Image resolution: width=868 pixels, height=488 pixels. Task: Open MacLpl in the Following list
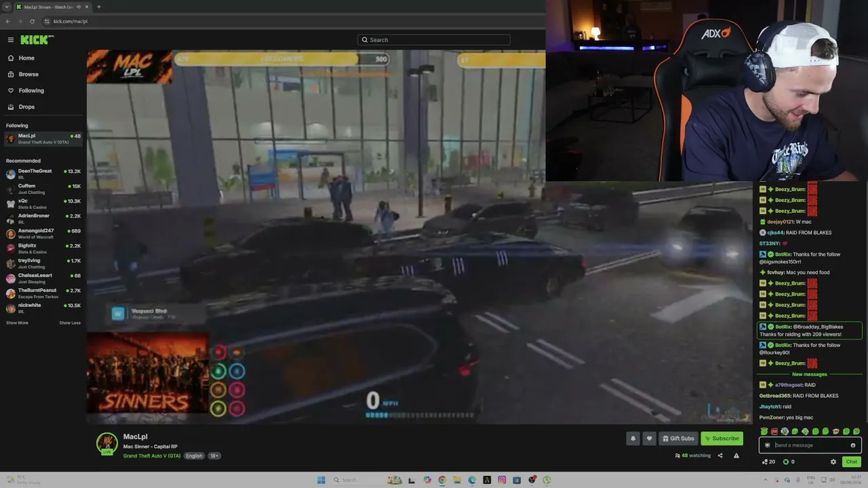tap(43, 139)
